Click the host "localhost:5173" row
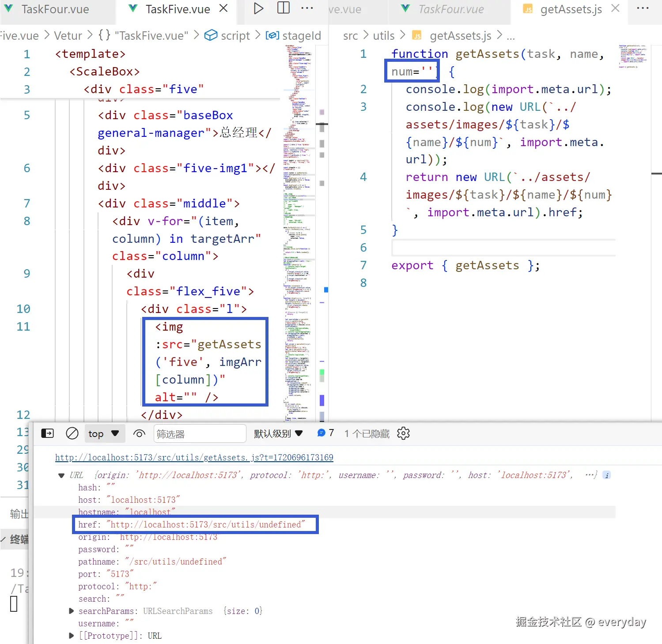This screenshot has width=662, height=644. point(129,500)
